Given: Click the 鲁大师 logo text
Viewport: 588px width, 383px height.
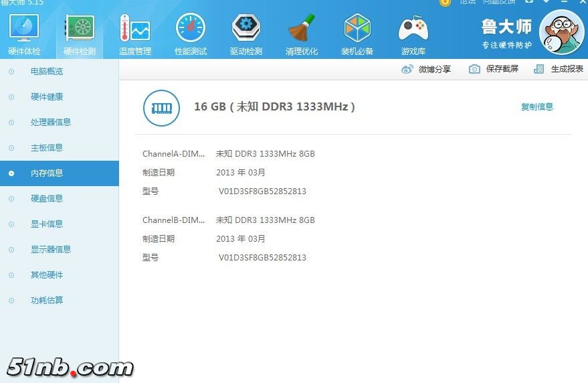Looking at the screenshot, I should (506, 27).
